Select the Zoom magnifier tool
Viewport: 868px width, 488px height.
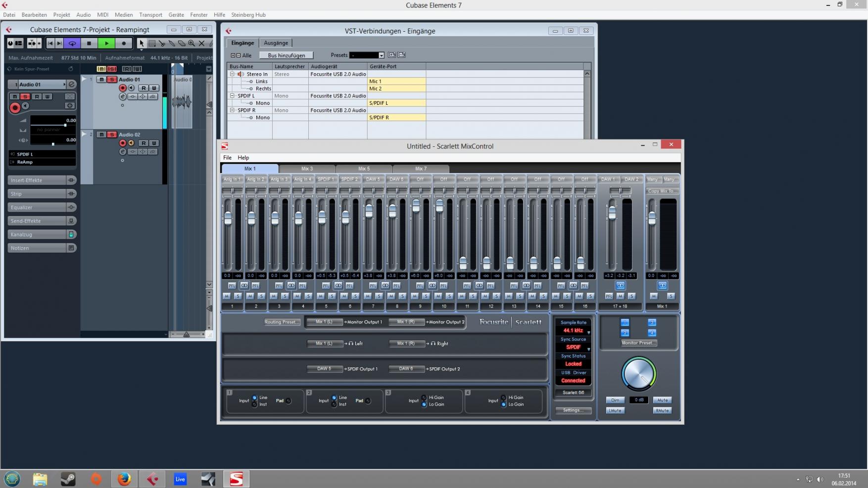pyautogui.click(x=192, y=44)
